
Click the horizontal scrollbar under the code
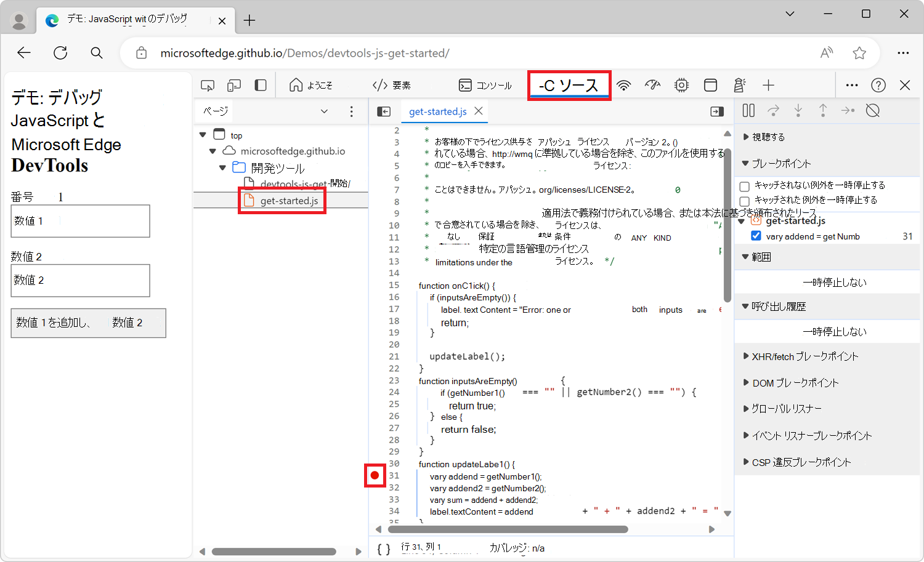(x=508, y=529)
